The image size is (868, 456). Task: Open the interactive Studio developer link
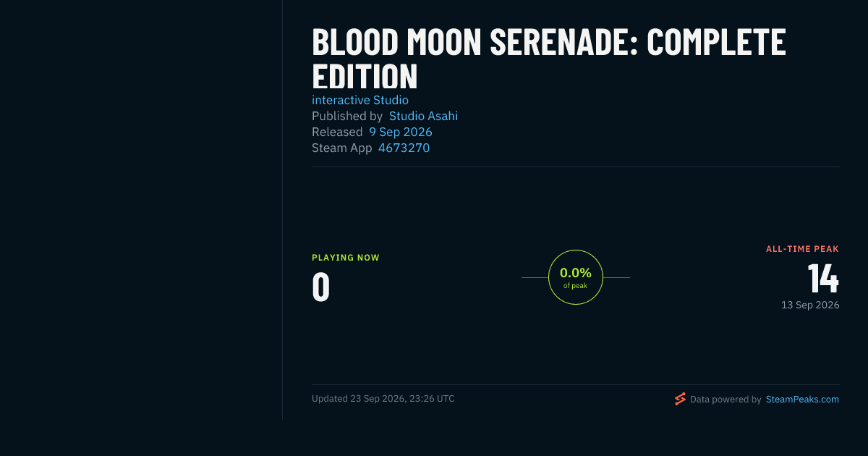[360, 100]
